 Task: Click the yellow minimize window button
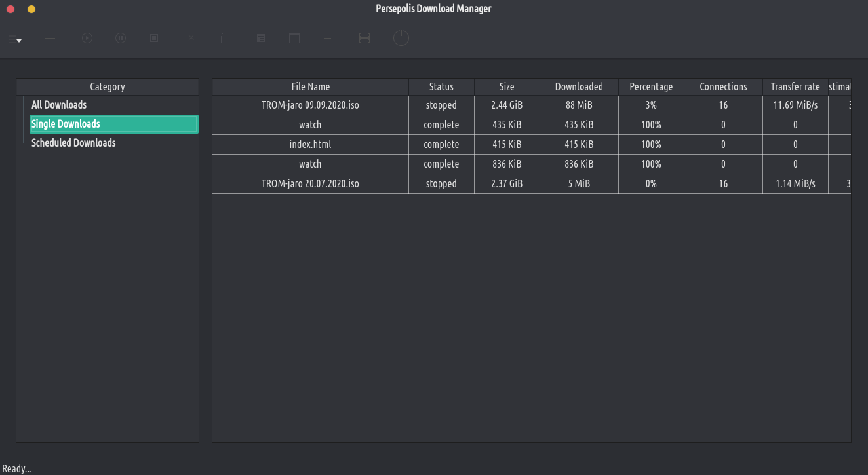point(31,9)
